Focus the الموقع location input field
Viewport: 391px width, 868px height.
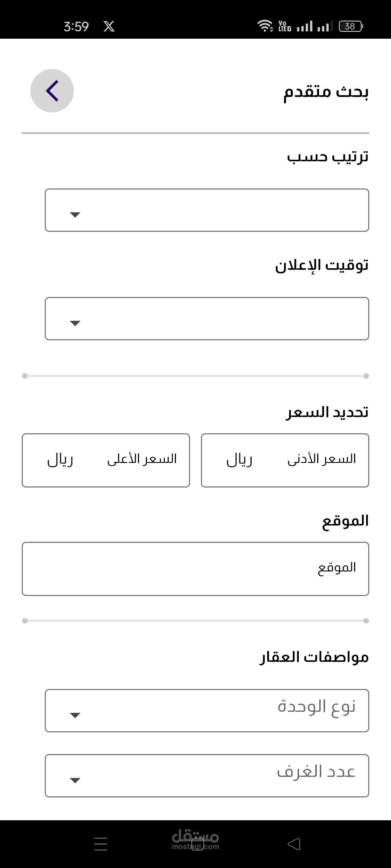[195, 569]
